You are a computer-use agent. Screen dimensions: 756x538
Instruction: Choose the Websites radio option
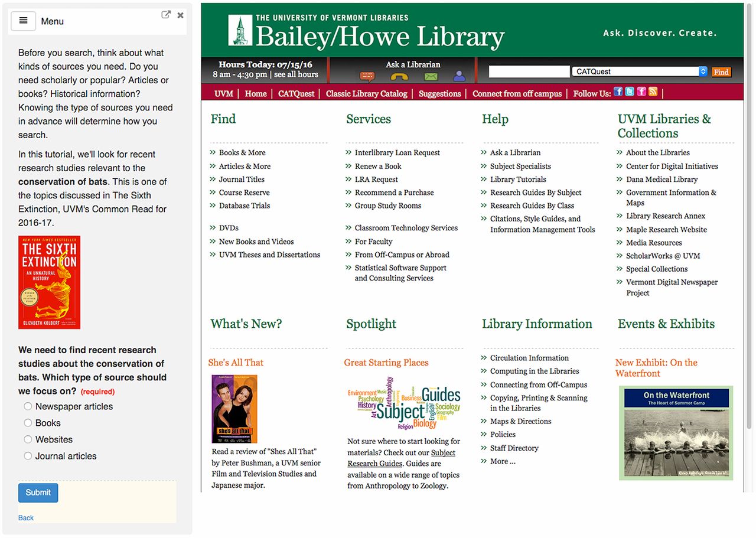click(28, 439)
